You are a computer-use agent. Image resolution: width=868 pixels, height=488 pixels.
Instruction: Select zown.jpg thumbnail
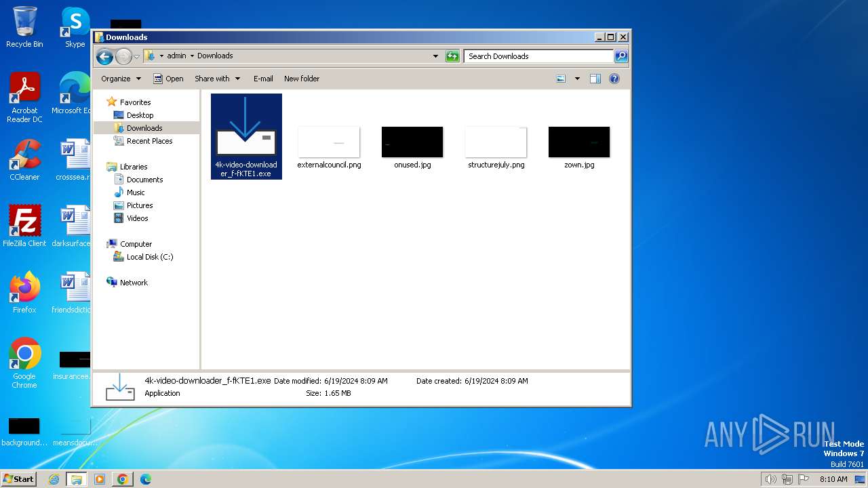[579, 147]
